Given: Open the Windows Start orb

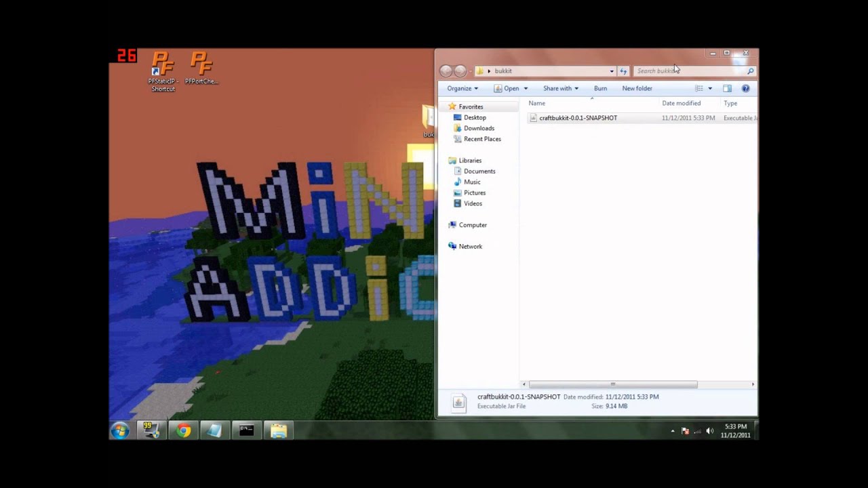Looking at the screenshot, I should tap(120, 430).
